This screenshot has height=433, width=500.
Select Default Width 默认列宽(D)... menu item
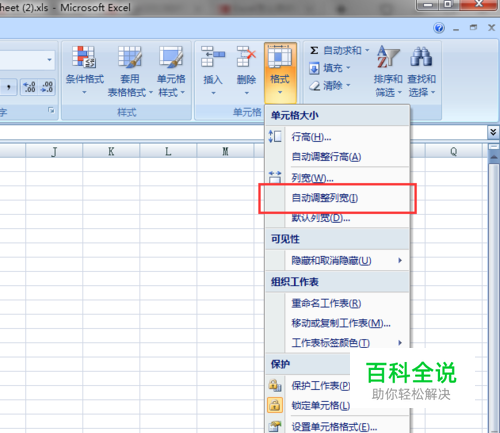click(338, 218)
